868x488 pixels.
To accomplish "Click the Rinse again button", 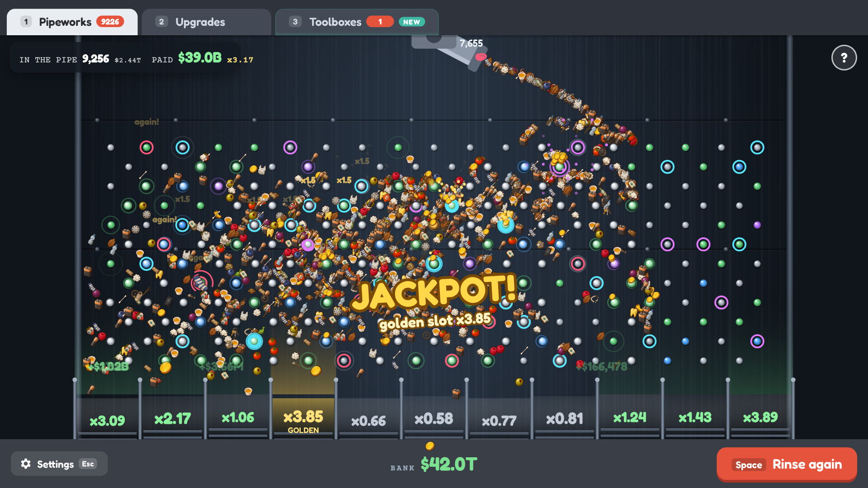I will tap(787, 464).
